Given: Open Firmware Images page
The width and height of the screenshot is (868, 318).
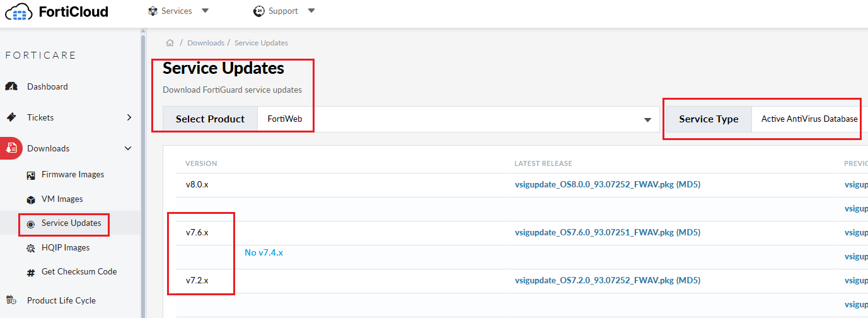Looking at the screenshot, I should click(x=73, y=174).
